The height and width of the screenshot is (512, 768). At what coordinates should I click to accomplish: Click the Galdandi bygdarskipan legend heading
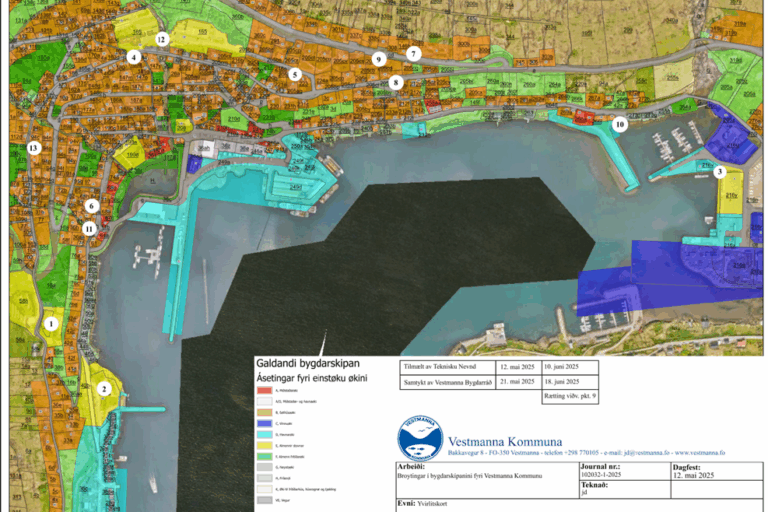(x=307, y=364)
